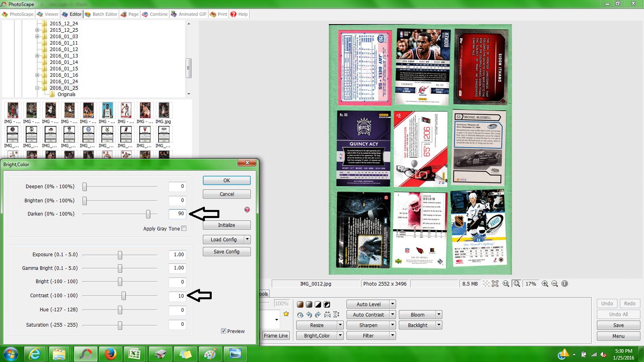644x362 pixels.
Task: Switch to the Batch Editor tab
Action: [101, 14]
